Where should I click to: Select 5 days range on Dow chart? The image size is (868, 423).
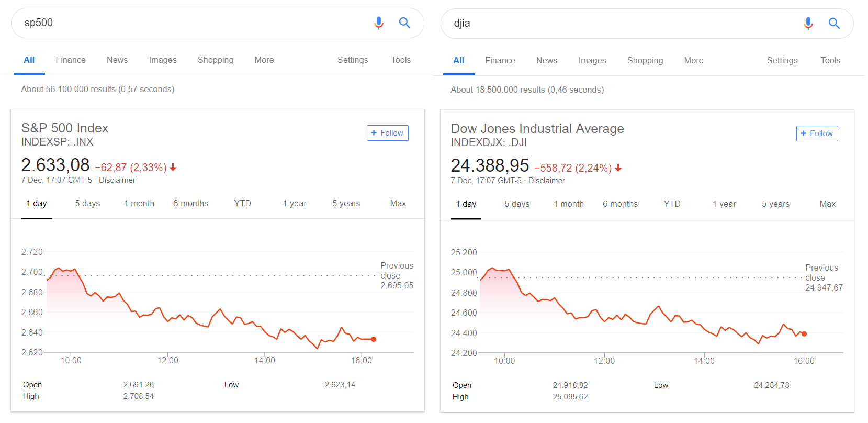pos(517,204)
